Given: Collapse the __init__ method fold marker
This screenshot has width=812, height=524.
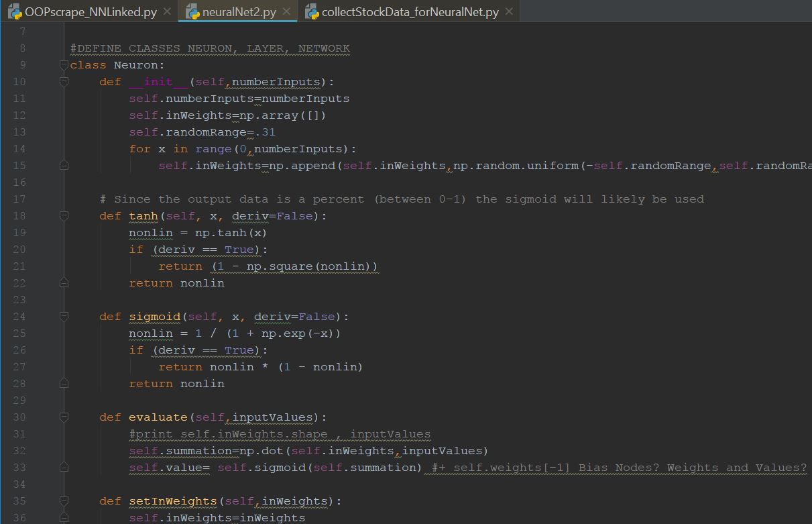Looking at the screenshot, I should (x=64, y=82).
